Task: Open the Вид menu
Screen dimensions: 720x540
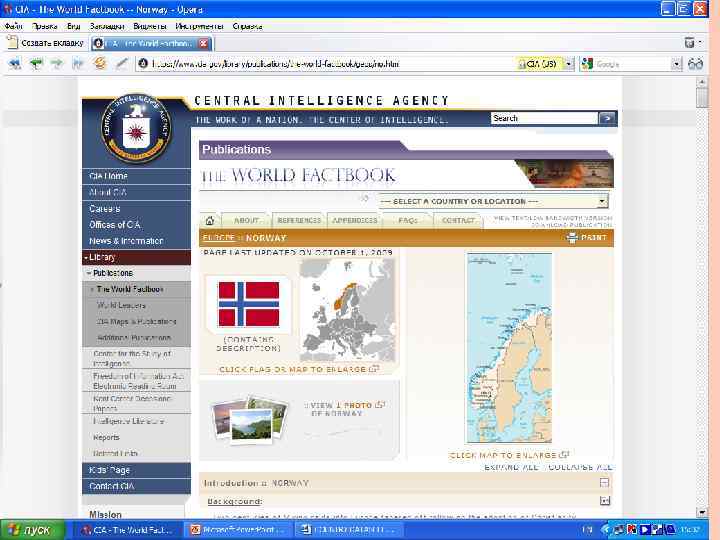Action: (73, 26)
